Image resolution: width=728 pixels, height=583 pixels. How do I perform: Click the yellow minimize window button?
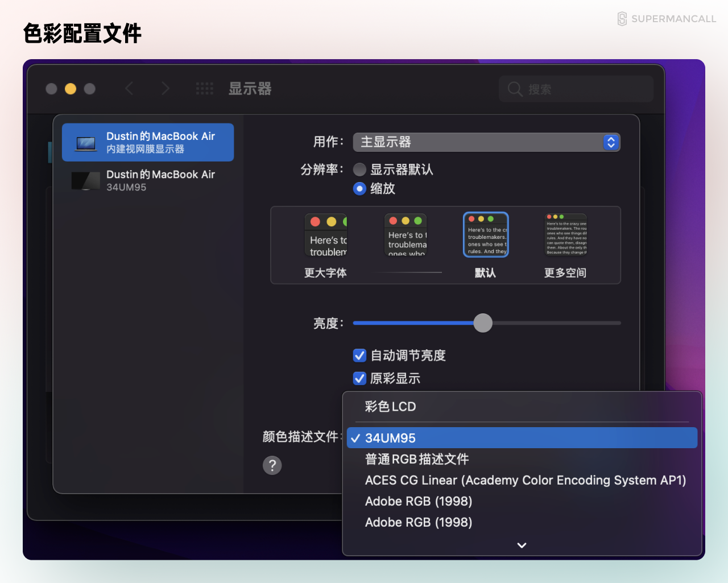(71, 89)
